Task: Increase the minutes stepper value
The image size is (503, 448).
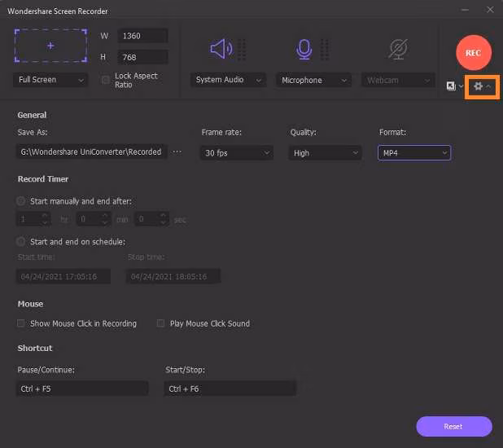Action: pyautogui.click(x=104, y=215)
